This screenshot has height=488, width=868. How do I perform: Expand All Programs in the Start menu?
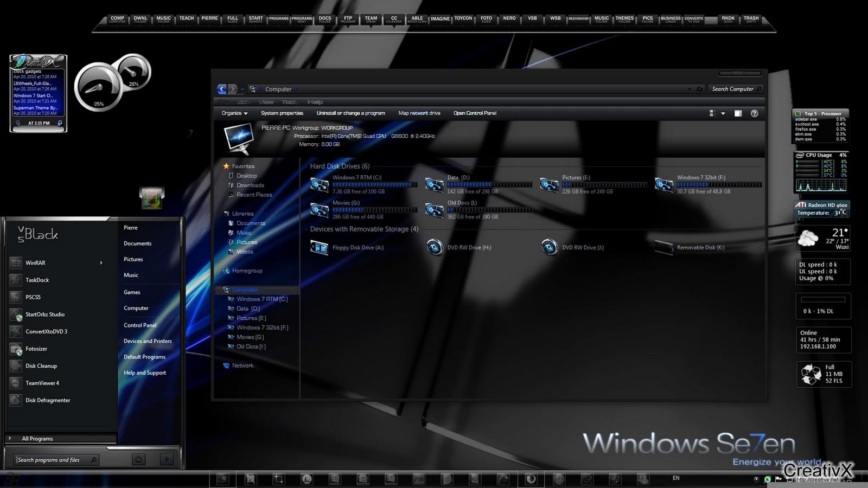pos(61,438)
